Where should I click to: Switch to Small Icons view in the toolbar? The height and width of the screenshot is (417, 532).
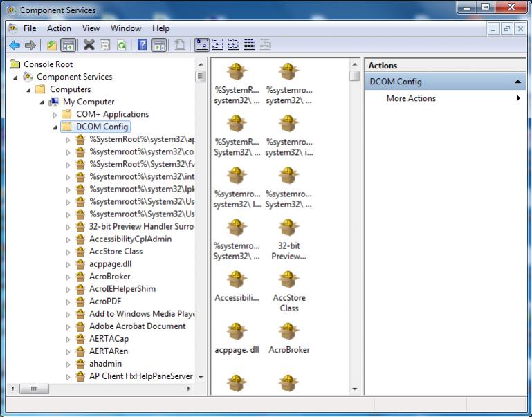[x=217, y=45]
